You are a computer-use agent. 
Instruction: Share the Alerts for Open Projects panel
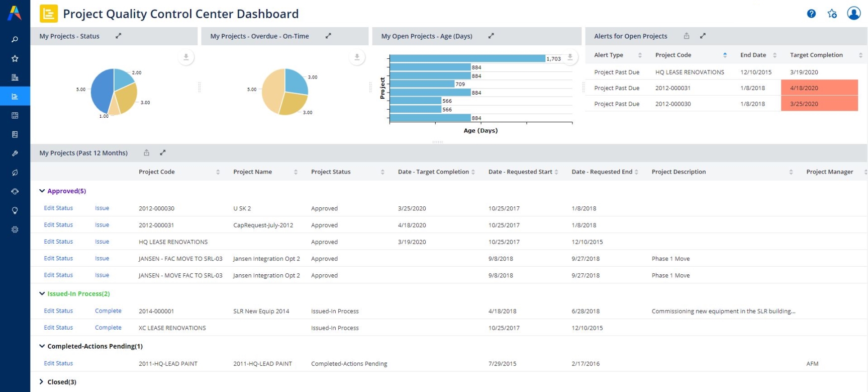tap(687, 36)
